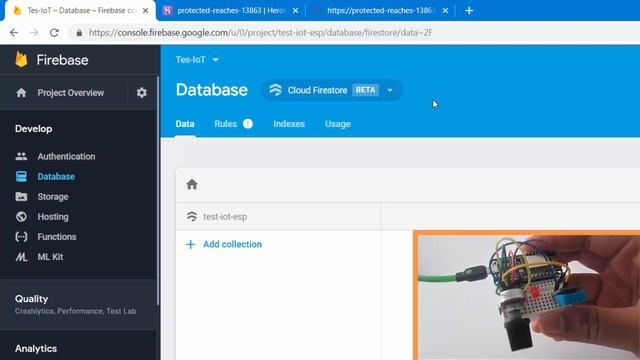Open Functions in sidebar

coord(57,237)
